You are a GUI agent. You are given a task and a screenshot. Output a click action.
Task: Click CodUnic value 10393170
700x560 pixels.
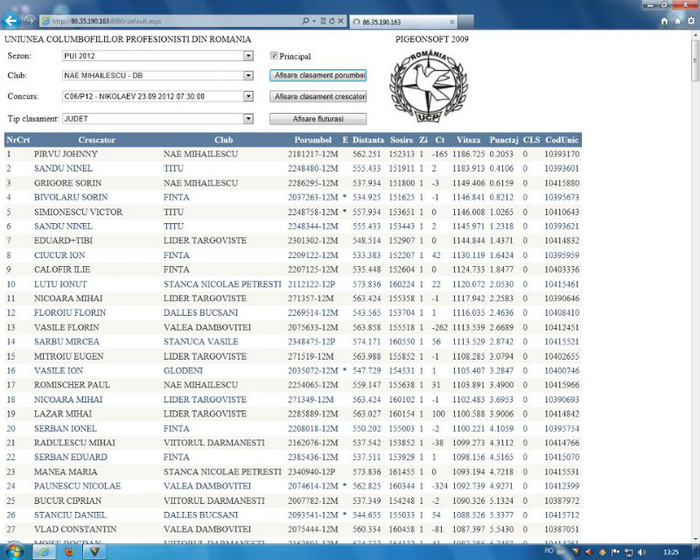562,154
